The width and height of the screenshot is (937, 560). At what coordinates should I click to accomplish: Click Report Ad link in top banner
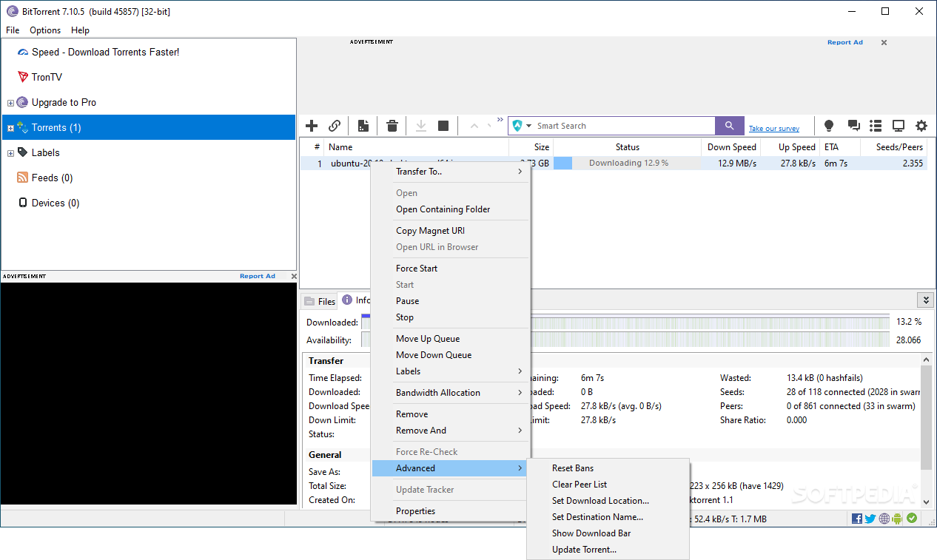844,42
